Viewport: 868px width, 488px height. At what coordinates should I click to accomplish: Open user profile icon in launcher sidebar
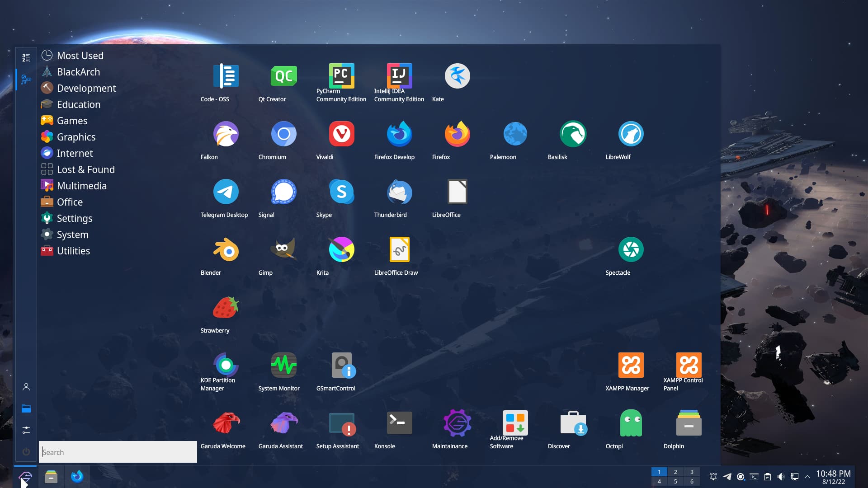(26, 387)
